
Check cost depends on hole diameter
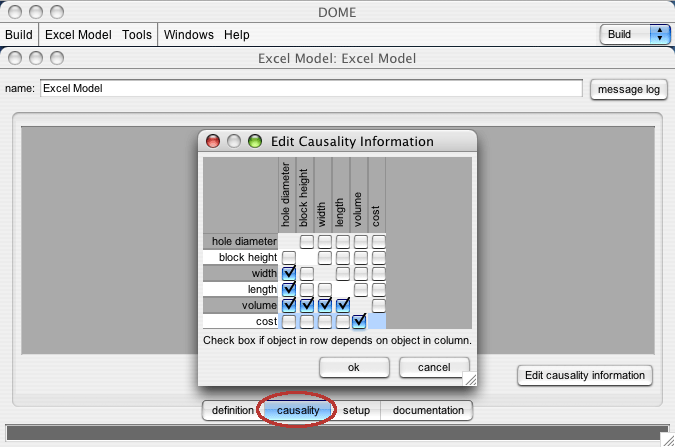pos(289,321)
